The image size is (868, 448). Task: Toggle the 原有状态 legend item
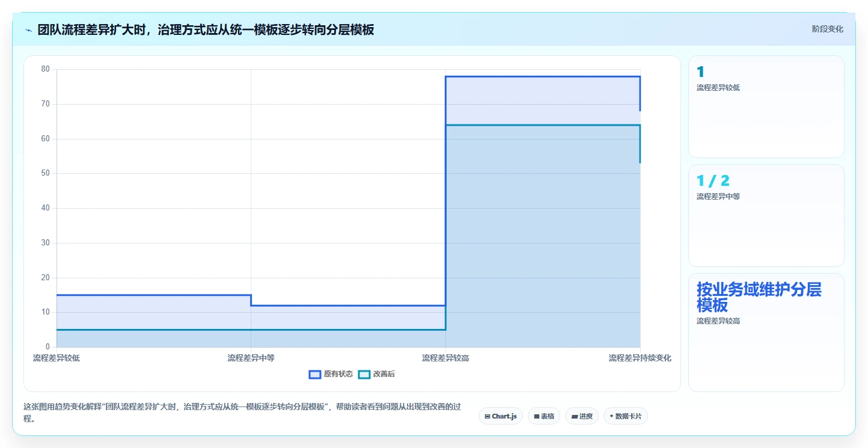point(331,374)
